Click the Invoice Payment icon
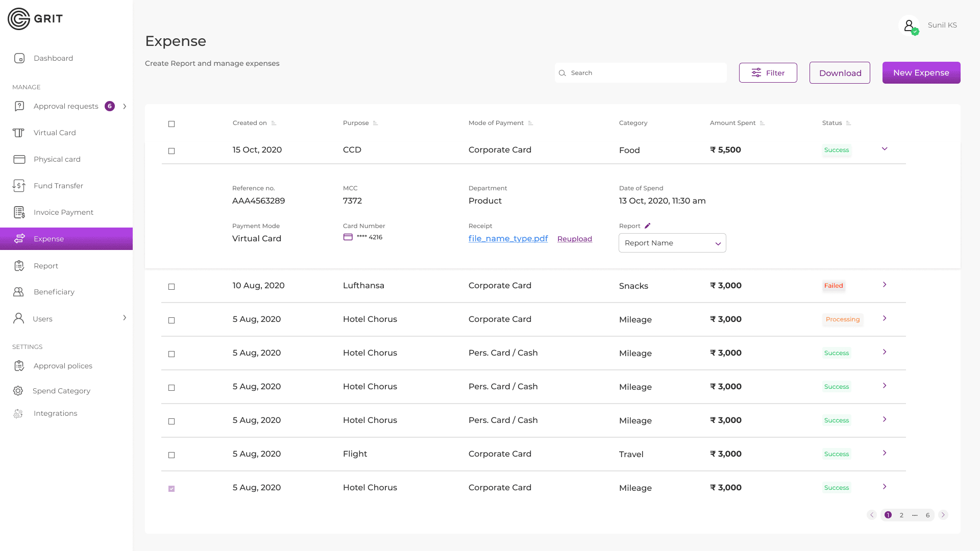 [19, 212]
